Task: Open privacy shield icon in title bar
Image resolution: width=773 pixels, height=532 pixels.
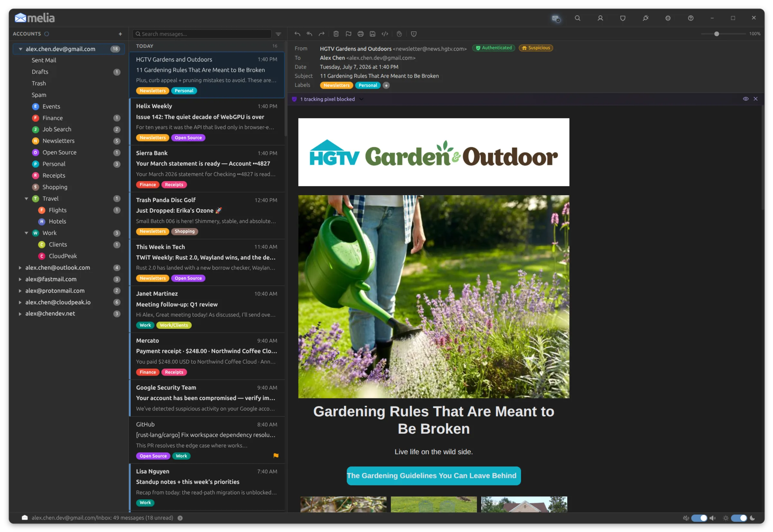Action: coord(623,18)
